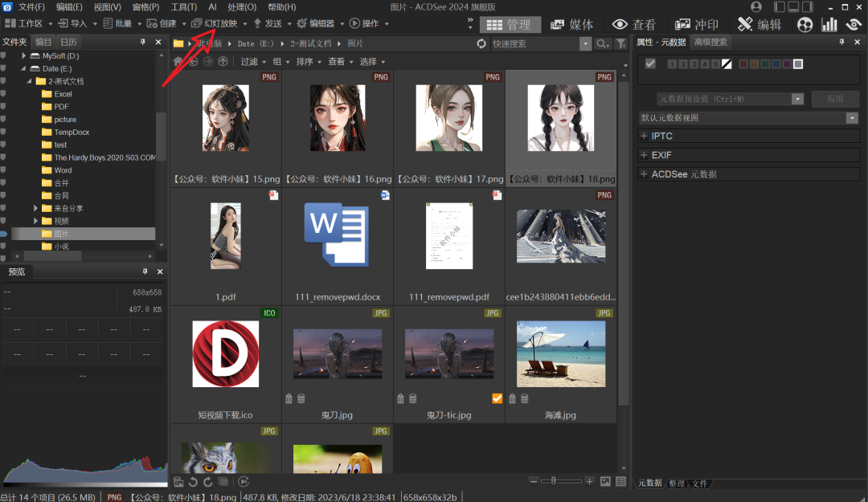Open the 工具(T) menu

183,6
